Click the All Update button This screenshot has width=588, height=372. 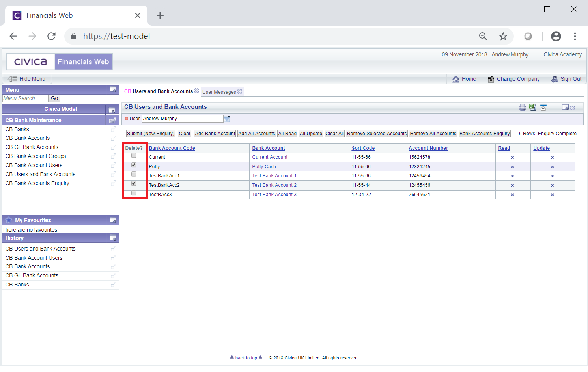point(311,134)
